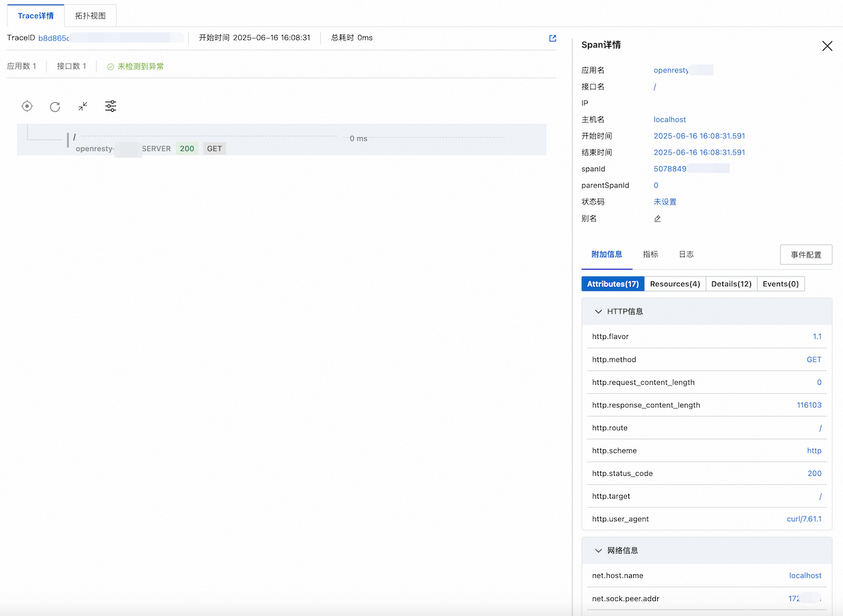This screenshot has height=616, width=843.
Task: Click the http.scheme value http
Action: (814, 451)
